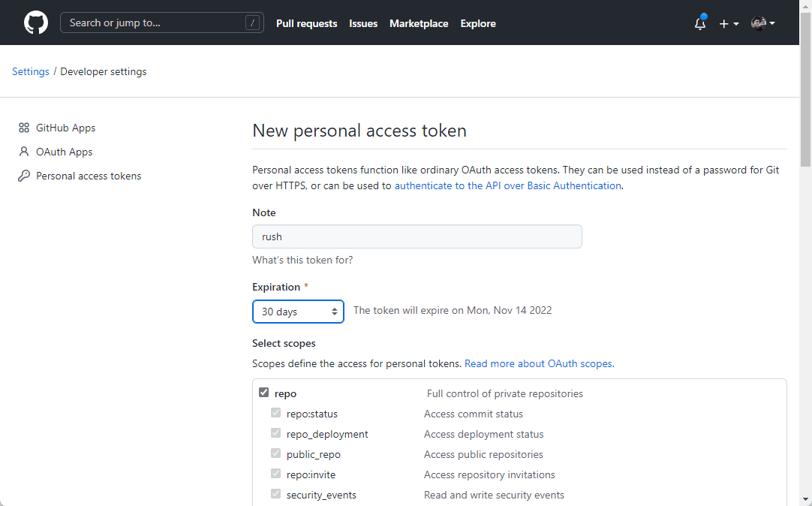Follow the Settings breadcrumb link
The height and width of the screenshot is (506, 812).
coord(31,71)
